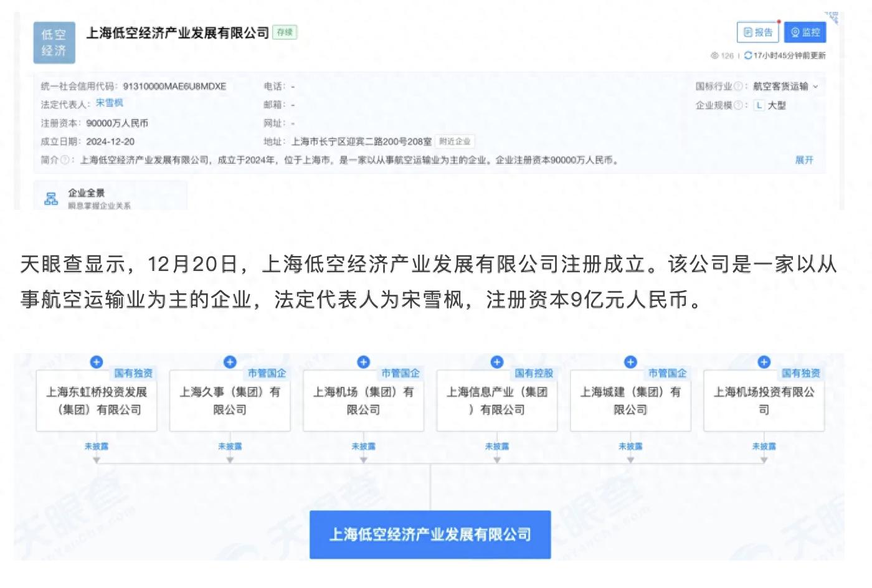Click the establishment date 2024-12-20

pyautogui.click(x=110, y=141)
